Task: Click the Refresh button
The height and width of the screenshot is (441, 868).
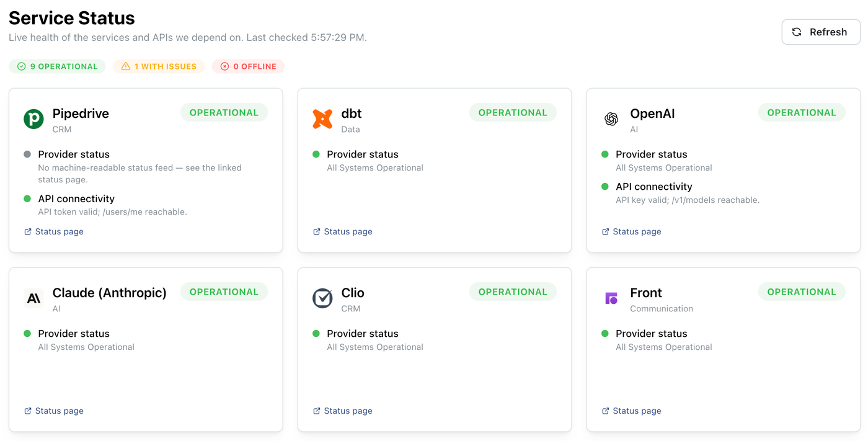Action: 821,32
